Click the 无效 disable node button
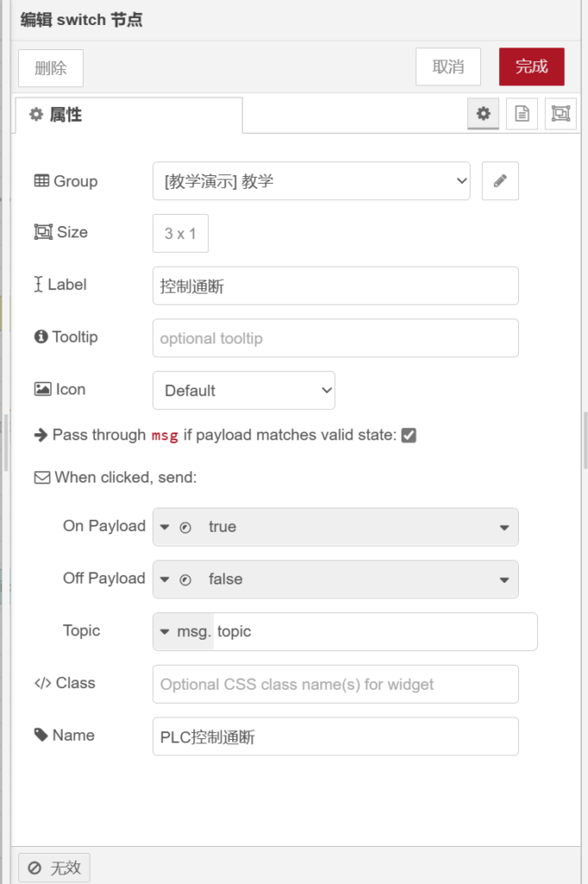588x884 pixels. click(x=54, y=868)
